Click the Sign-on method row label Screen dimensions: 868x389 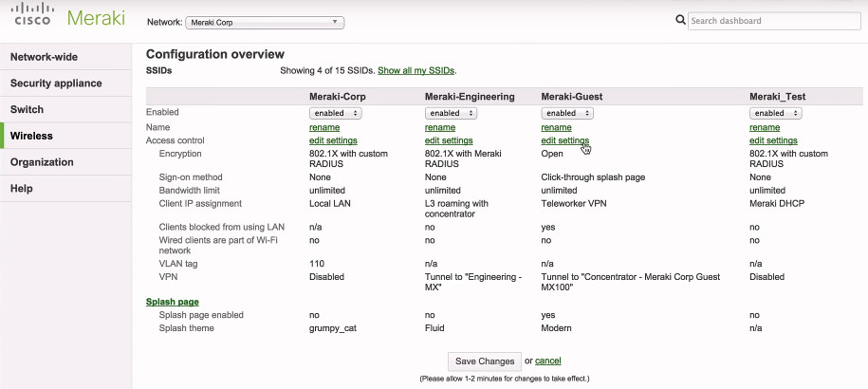click(x=191, y=177)
